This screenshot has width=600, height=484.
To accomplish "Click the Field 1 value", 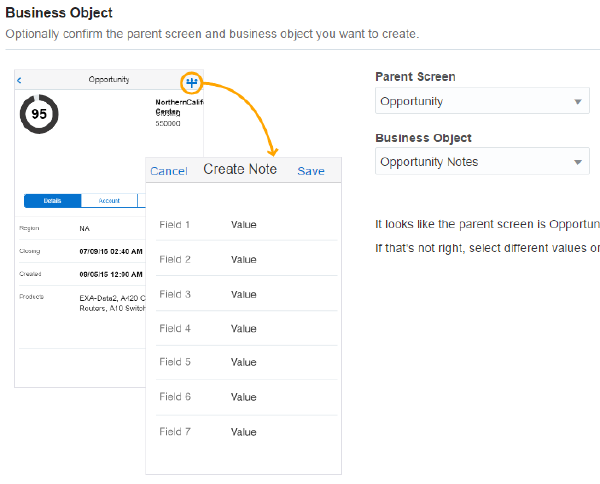I will pos(244,225).
